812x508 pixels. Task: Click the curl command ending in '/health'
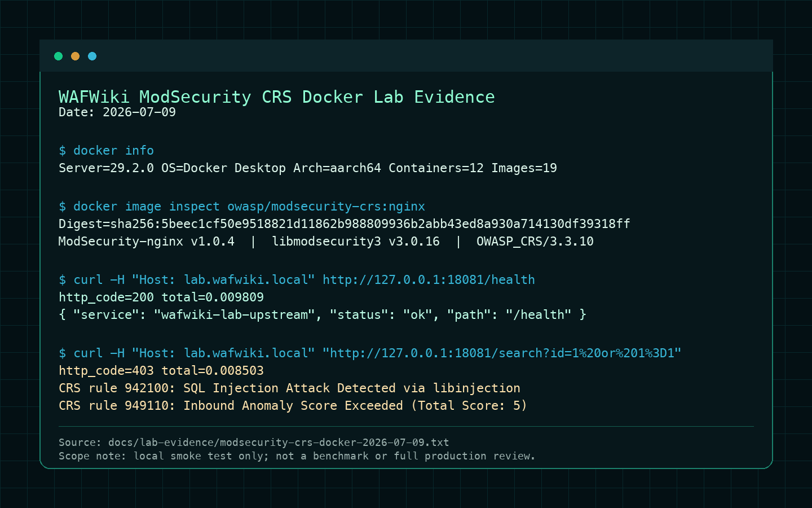297,280
